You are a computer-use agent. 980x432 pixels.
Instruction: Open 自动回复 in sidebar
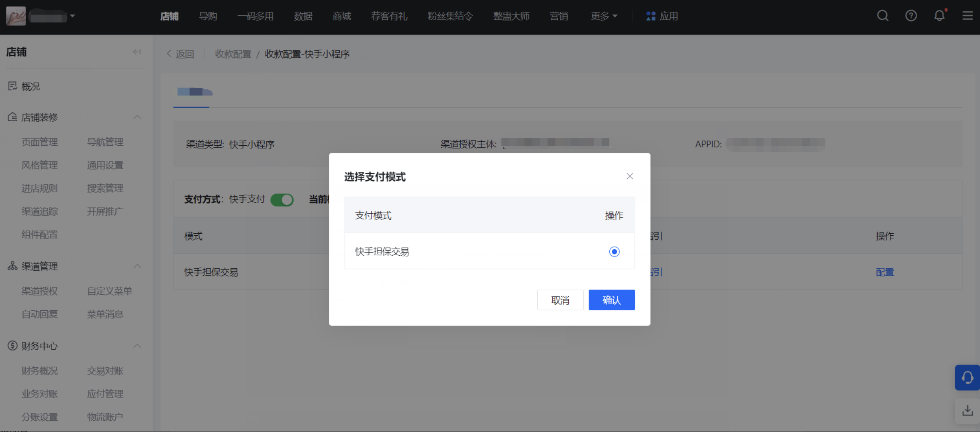(x=39, y=314)
